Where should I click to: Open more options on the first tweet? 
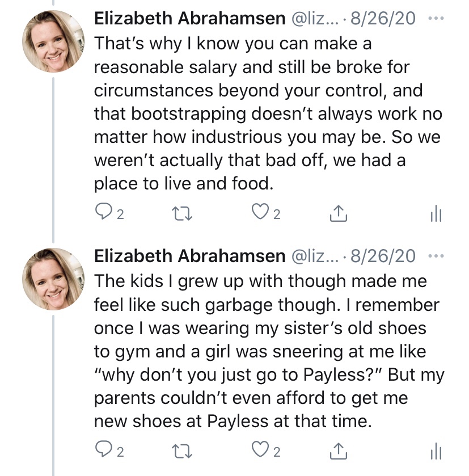(436, 18)
